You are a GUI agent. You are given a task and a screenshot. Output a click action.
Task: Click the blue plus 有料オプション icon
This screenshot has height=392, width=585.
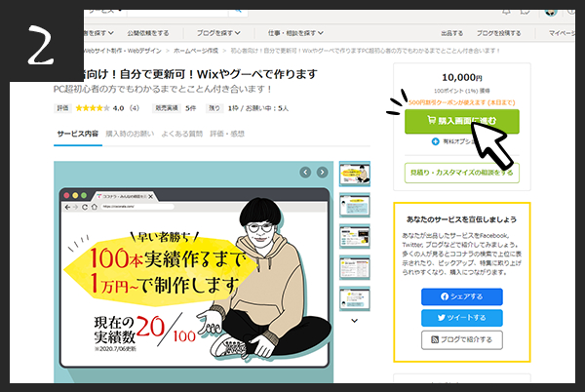435,141
